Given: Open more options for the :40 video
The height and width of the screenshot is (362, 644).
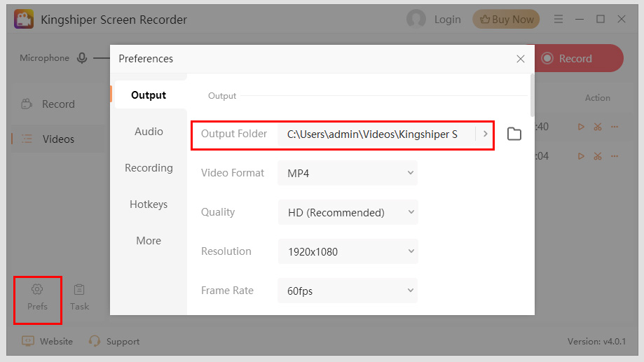Looking at the screenshot, I should (x=615, y=127).
